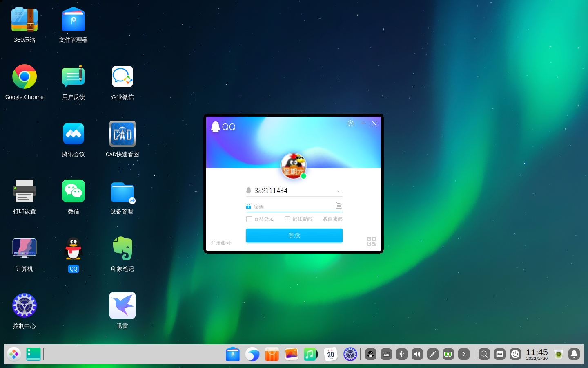Open the launcher button in the taskbar

click(x=14, y=354)
